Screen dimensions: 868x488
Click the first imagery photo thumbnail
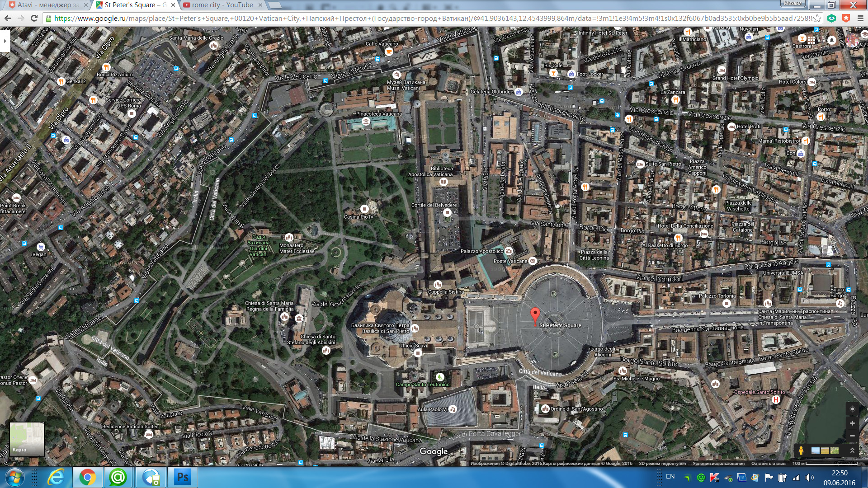coord(816,450)
